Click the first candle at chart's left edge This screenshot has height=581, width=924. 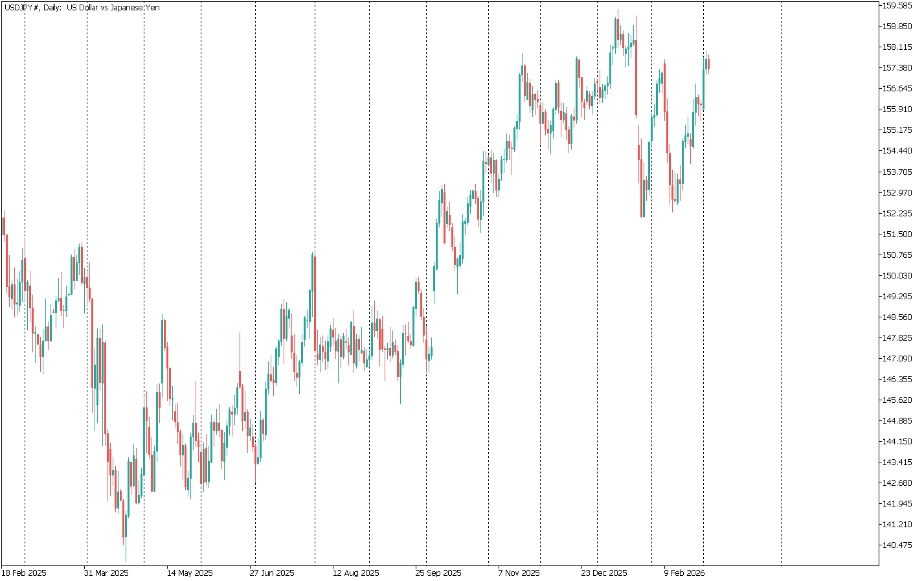click(x=4, y=227)
